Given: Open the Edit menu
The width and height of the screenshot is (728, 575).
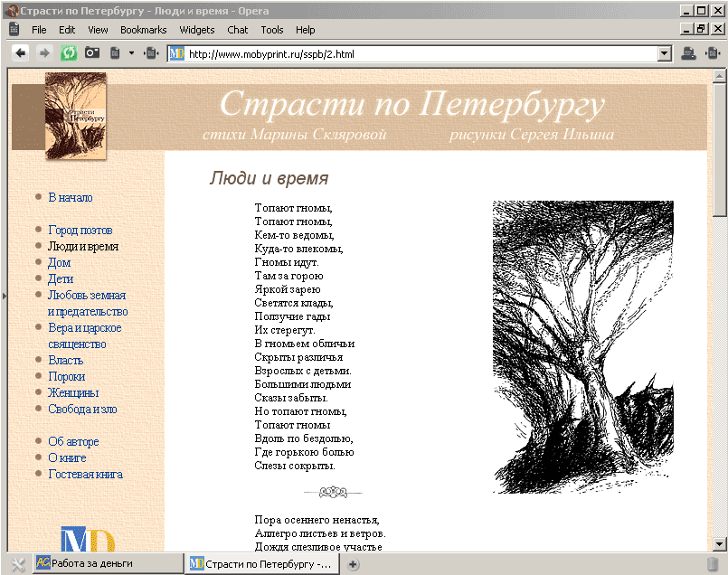Looking at the screenshot, I should (67, 30).
